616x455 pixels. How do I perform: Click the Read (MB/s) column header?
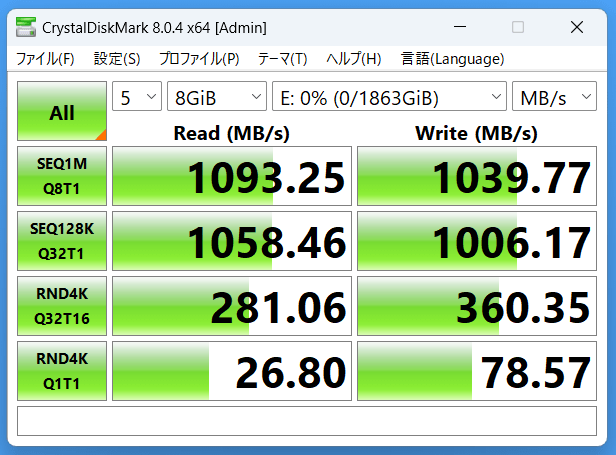coord(231,133)
